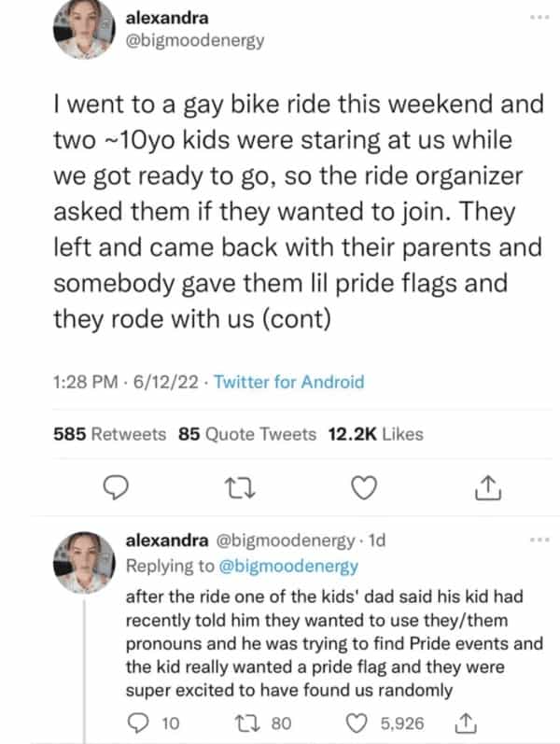View the 585 Retweets list
This screenshot has width=560, height=744.
point(110,433)
